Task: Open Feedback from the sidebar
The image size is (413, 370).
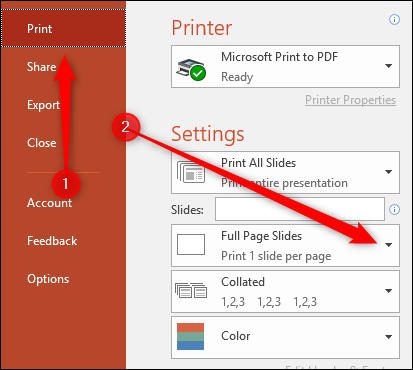Action: point(52,241)
